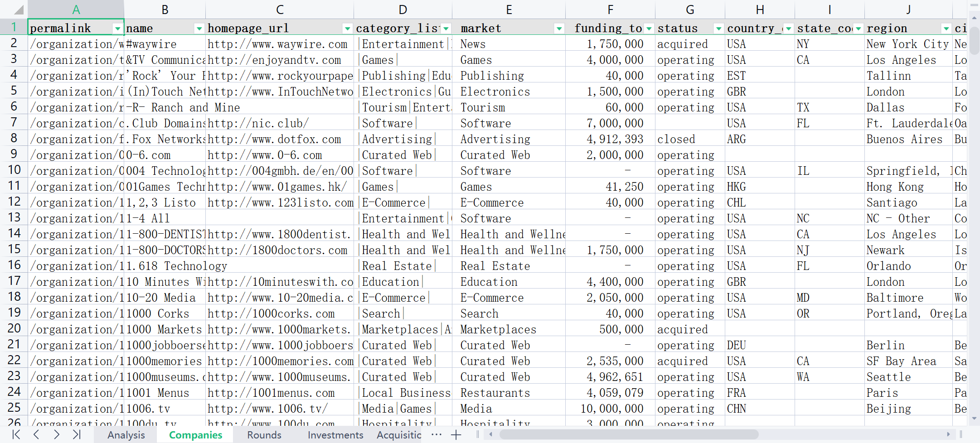Select column F header
The width and height of the screenshot is (980, 443).
pyautogui.click(x=611, y=10)
